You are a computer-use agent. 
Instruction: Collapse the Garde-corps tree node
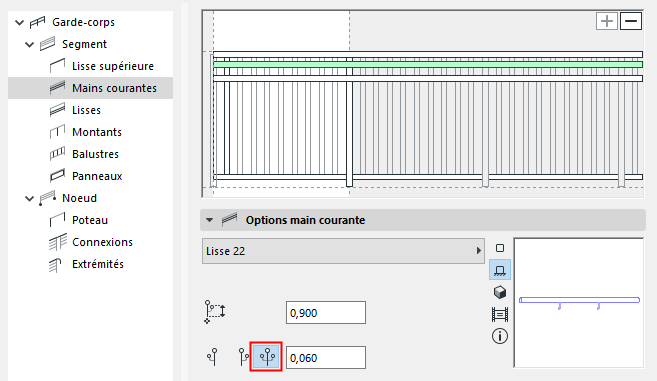click(19, 23)
